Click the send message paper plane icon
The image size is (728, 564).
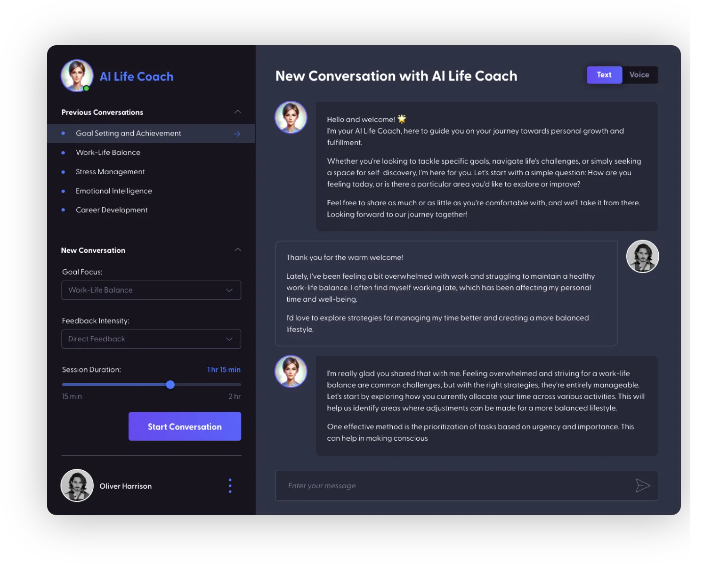click(x=643, y=485)
